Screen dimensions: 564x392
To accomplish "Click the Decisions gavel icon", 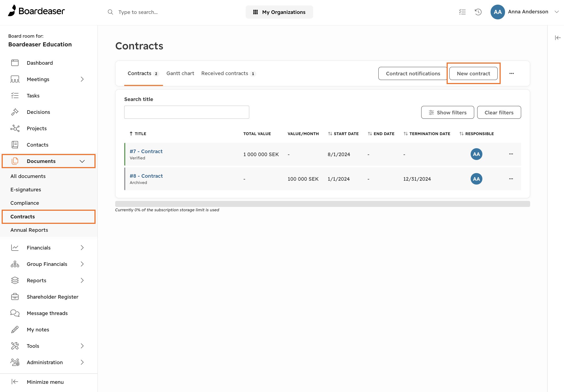I will coord(15,112).
